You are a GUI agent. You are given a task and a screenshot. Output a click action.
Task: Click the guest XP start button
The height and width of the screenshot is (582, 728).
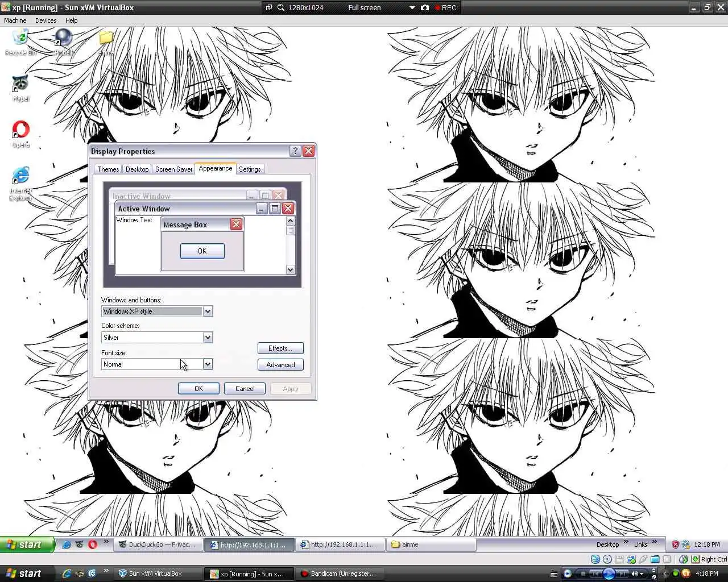[27, 544]
